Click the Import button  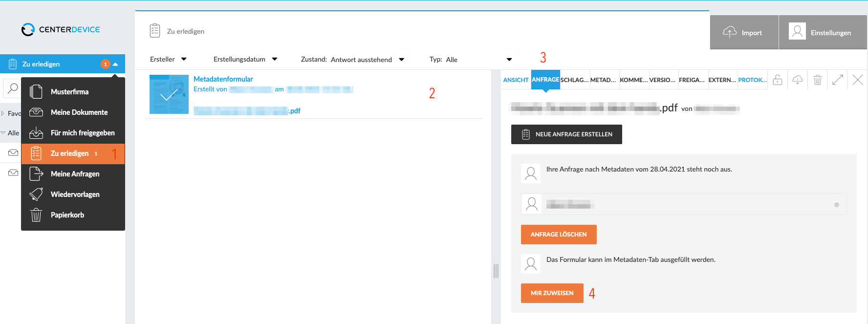coord(744,32)
